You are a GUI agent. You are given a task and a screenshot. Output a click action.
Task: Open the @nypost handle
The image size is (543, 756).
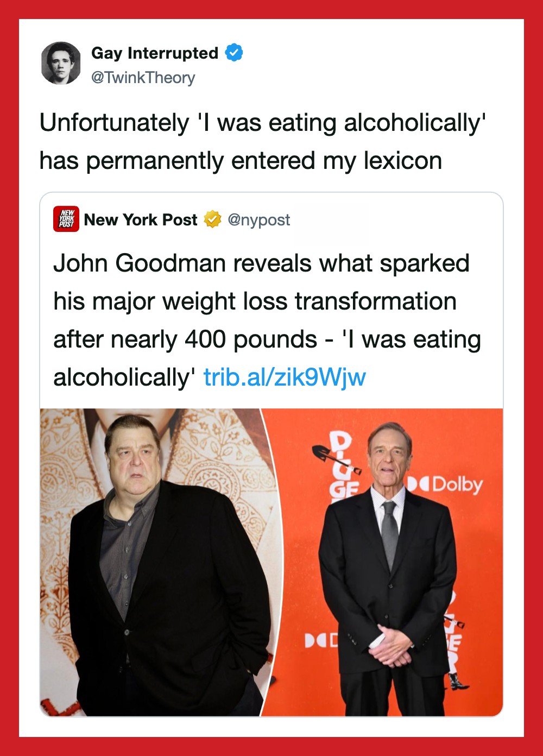click(x=259, y=220)
